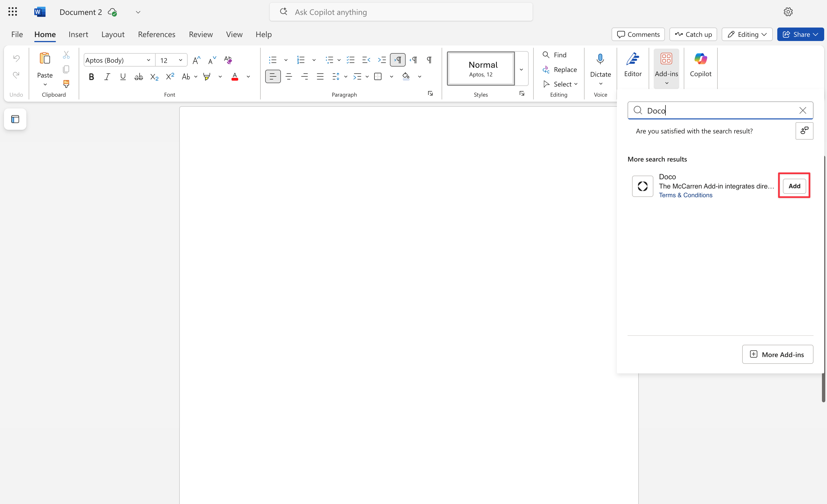Expand the font size dropdown
This screenshot has height=504, width=827.
[181, 60]
